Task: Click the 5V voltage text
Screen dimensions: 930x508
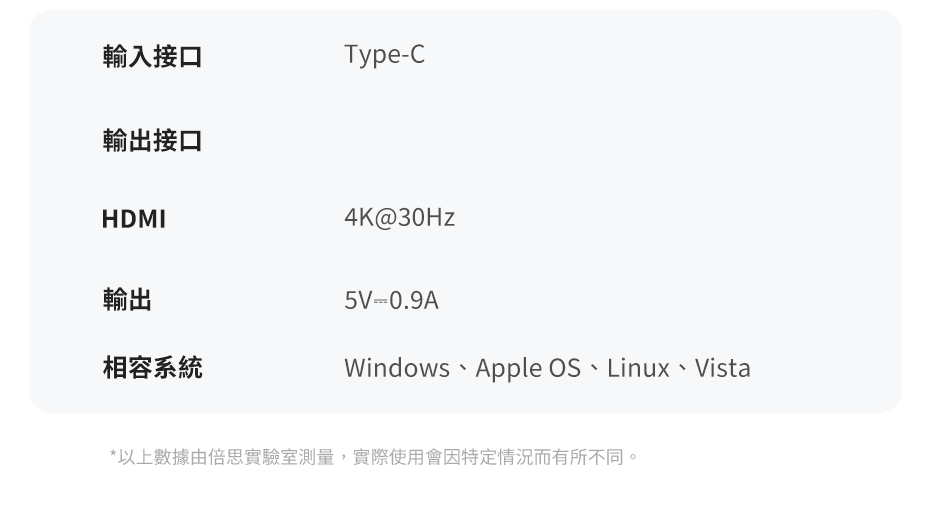Action: pos(357,300)
